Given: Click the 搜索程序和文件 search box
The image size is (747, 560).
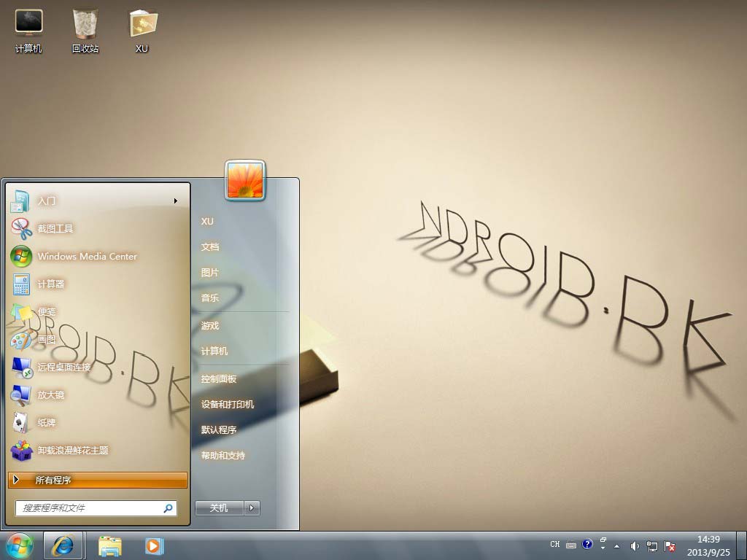Looking at the screenshot, I should click(91, 507).
